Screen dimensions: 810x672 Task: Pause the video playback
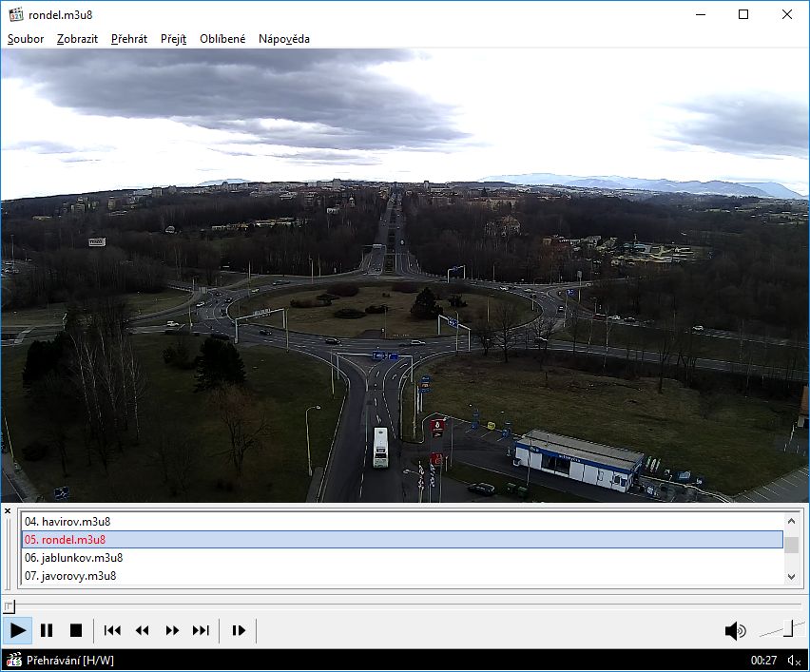pos(47,630)
